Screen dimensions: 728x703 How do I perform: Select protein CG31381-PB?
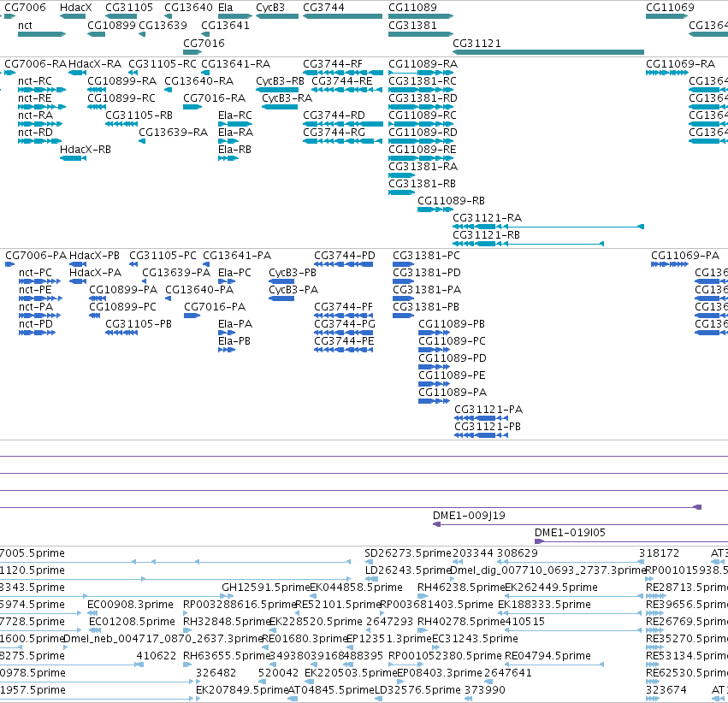point(403,316)
